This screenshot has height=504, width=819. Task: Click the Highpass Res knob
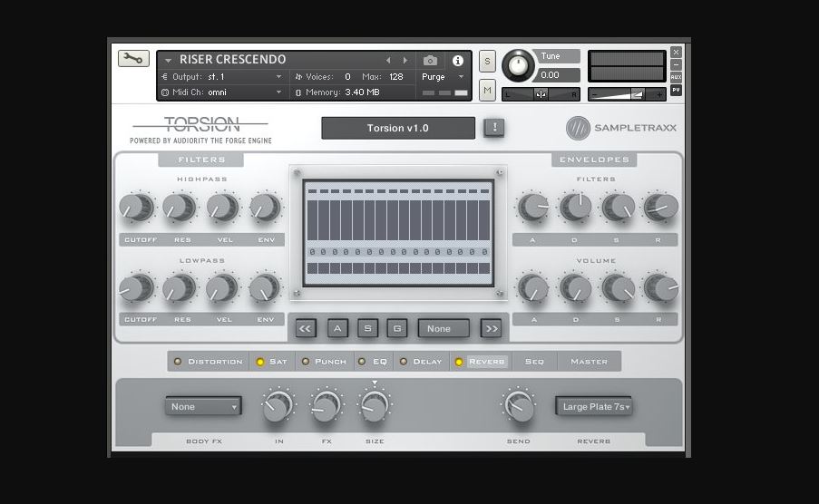click(180, 208)
